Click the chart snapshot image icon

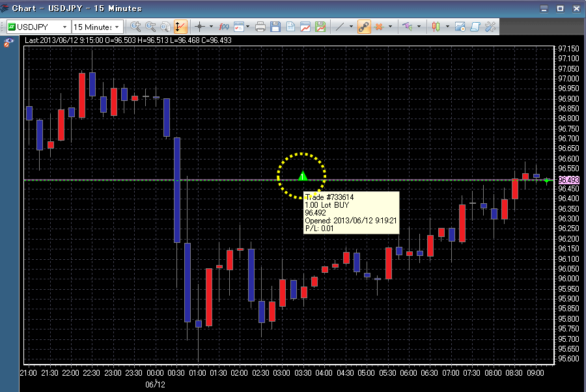coord(460,27)
